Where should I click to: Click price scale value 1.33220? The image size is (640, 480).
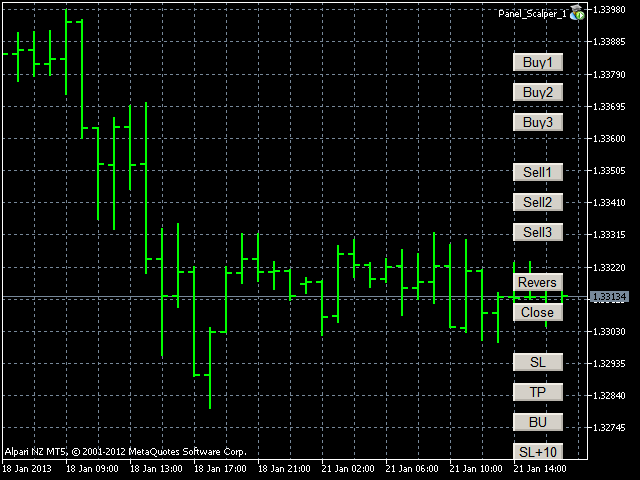[x=609, y=267]
